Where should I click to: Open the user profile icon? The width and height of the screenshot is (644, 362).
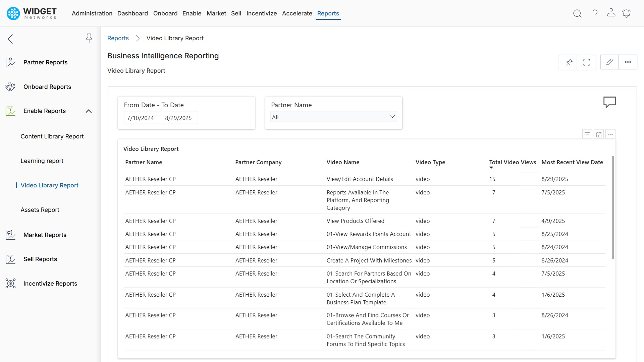(611, 13)
